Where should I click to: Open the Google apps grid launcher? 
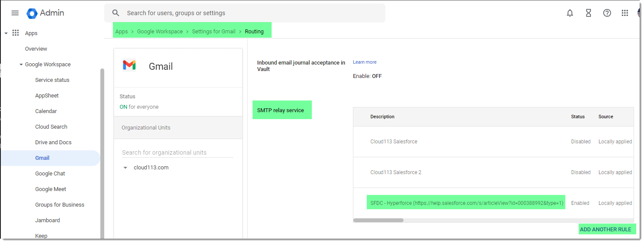[625, 13]
